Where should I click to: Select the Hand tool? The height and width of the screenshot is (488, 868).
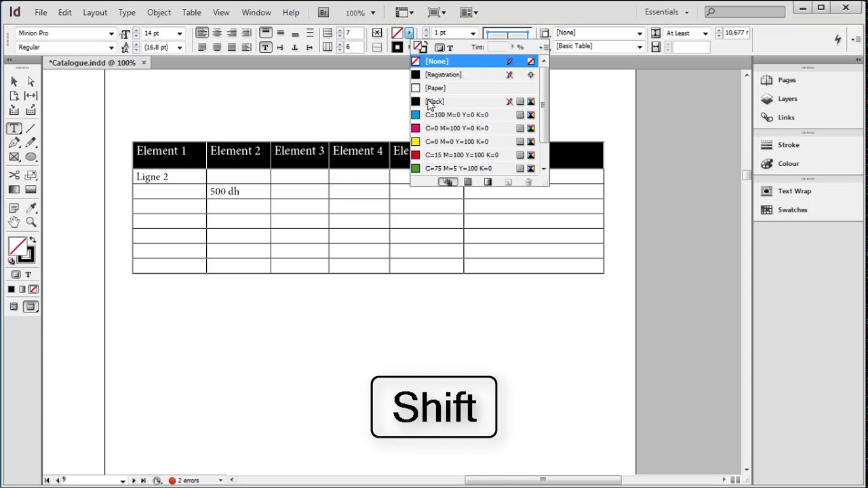click(14, 222)
